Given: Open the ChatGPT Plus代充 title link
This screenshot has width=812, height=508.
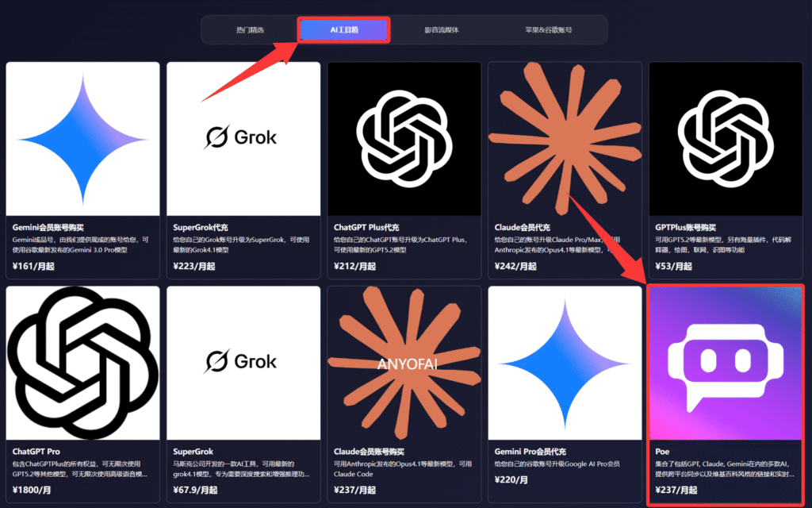Looking at the screenshot, I should click(366, 227).
